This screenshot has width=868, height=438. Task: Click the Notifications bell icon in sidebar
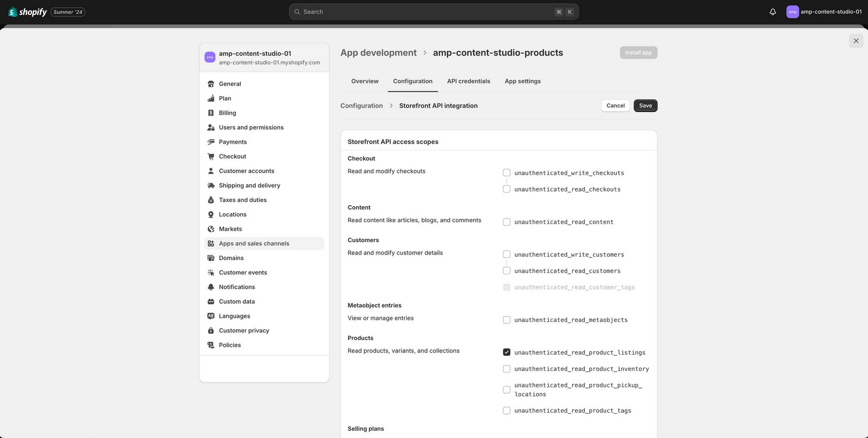coord(211,287)
